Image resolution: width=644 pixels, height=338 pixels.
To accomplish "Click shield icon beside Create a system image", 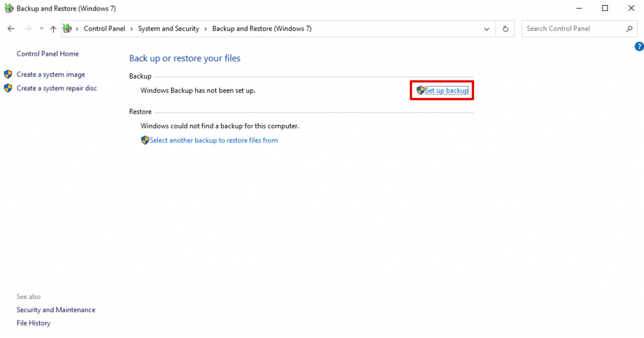I will pos(8,74).
